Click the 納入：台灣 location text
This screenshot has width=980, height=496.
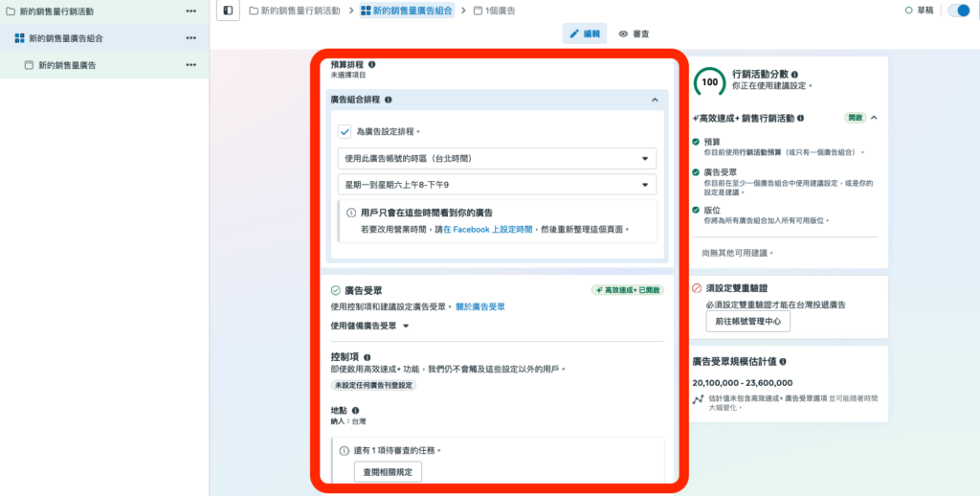[x=348, y=421]
